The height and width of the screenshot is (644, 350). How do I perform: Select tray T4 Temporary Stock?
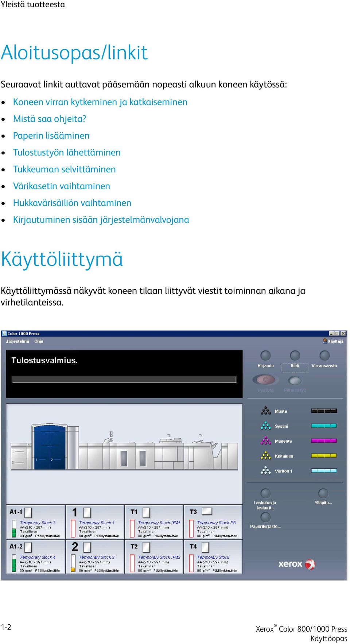click(x=213, y=557)
